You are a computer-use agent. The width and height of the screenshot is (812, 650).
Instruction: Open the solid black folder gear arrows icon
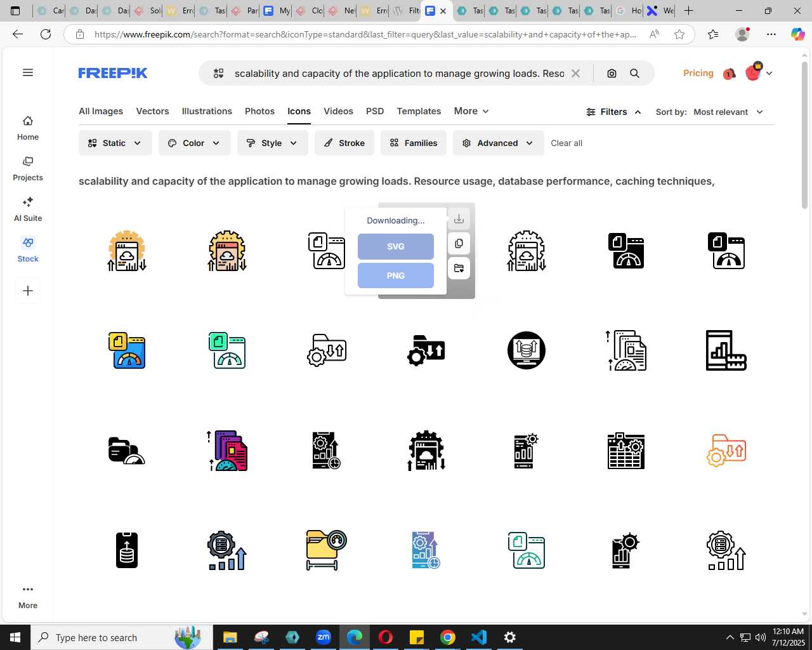[426, 350]
